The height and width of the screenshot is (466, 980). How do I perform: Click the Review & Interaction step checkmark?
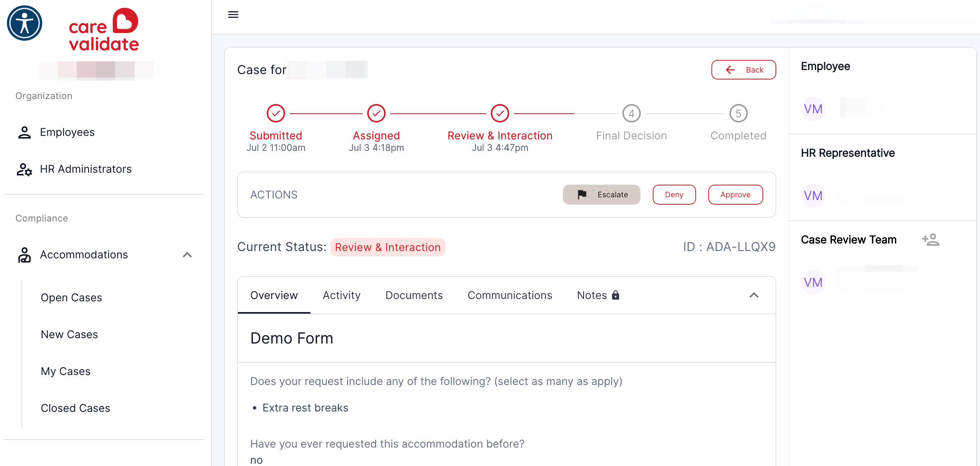tap(500, 113)
